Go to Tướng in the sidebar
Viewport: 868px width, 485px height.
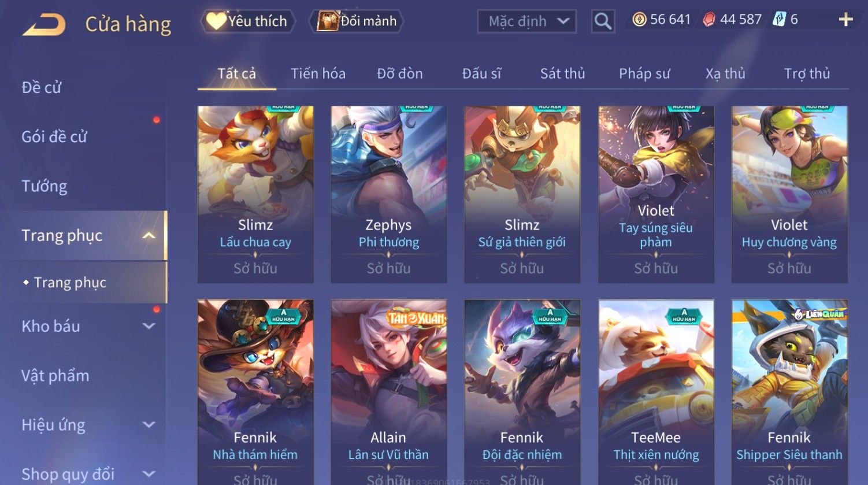44,186
